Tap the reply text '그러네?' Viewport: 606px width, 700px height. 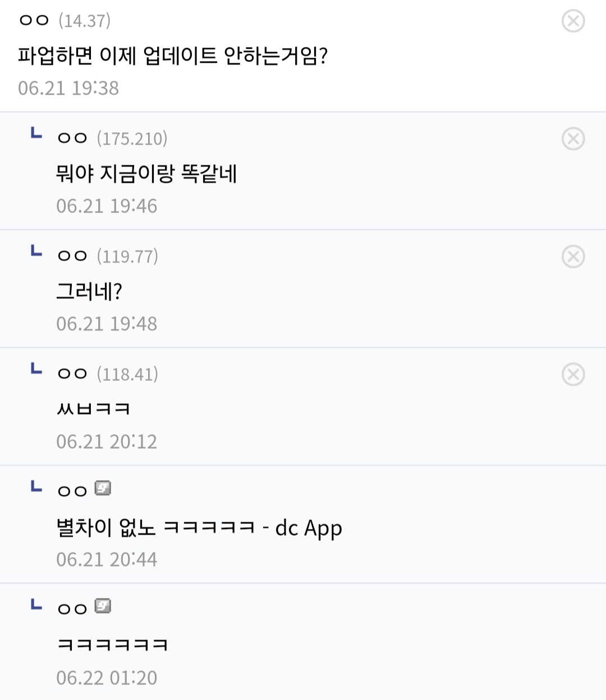(89, 292)
